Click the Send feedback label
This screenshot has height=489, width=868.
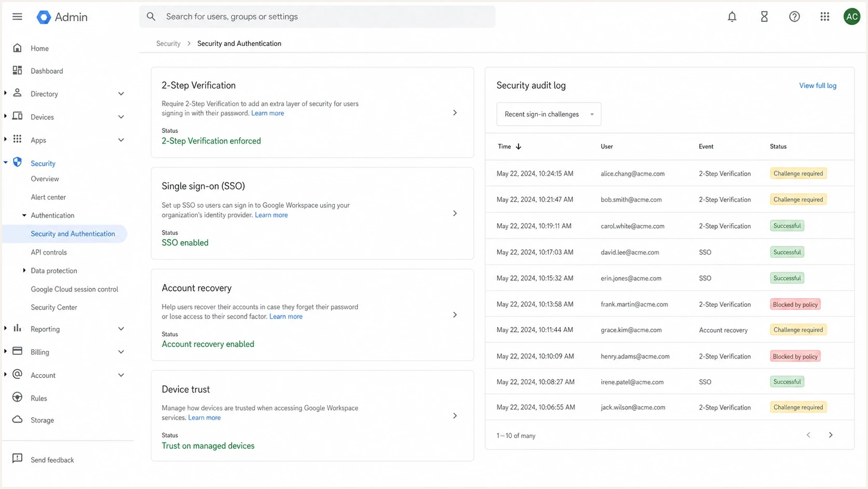(x=52, y=460)
